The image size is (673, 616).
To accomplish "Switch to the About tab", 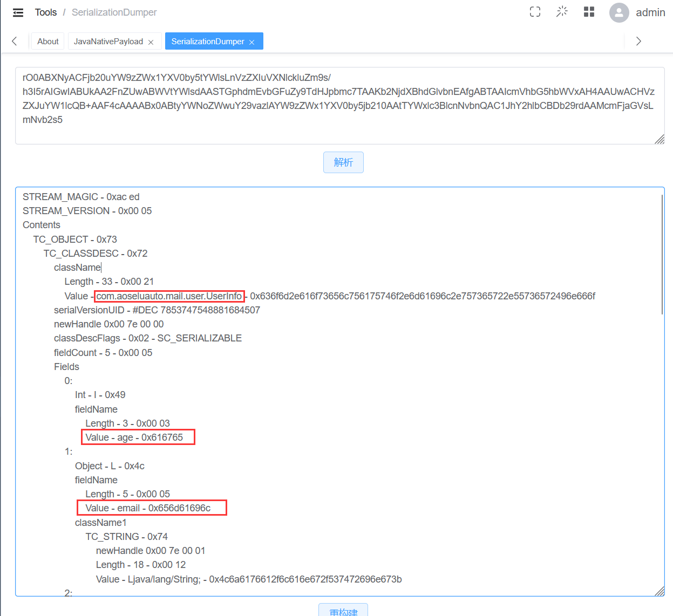I will coord(48,42).
